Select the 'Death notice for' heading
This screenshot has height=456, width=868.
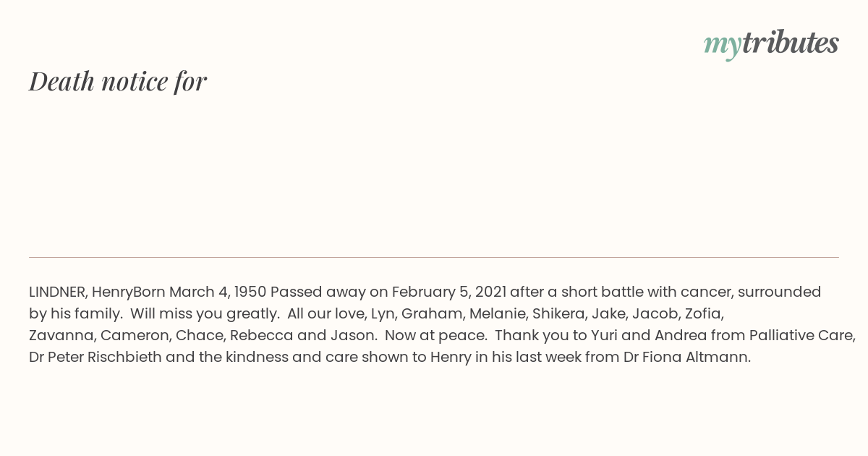pyautogui.click(x=118, y=81)
